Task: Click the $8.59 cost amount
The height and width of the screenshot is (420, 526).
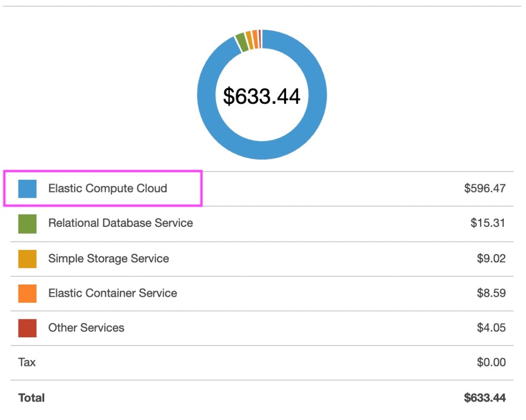Action: click(x=491, y=293)
